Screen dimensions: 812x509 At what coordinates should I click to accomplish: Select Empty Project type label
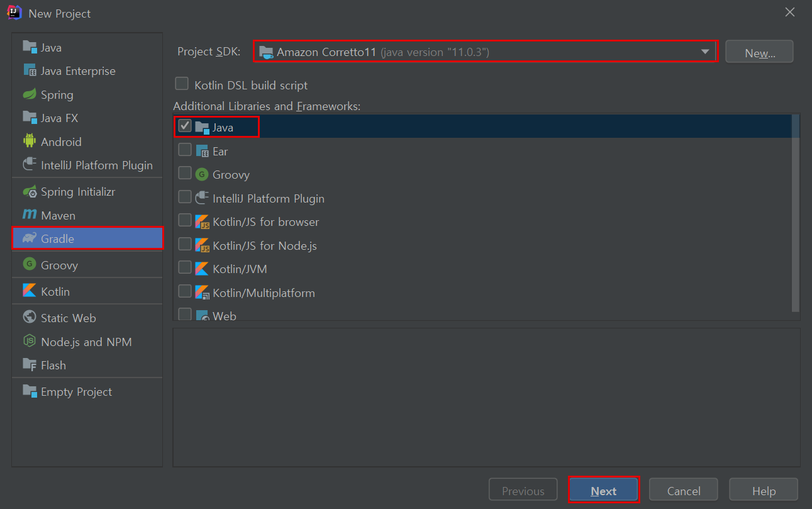click(x=76, y=392)
